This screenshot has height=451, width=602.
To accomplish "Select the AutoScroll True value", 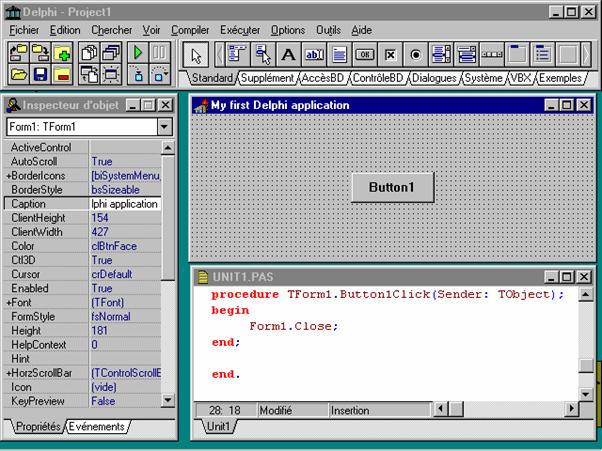I will tap(125, 162).
